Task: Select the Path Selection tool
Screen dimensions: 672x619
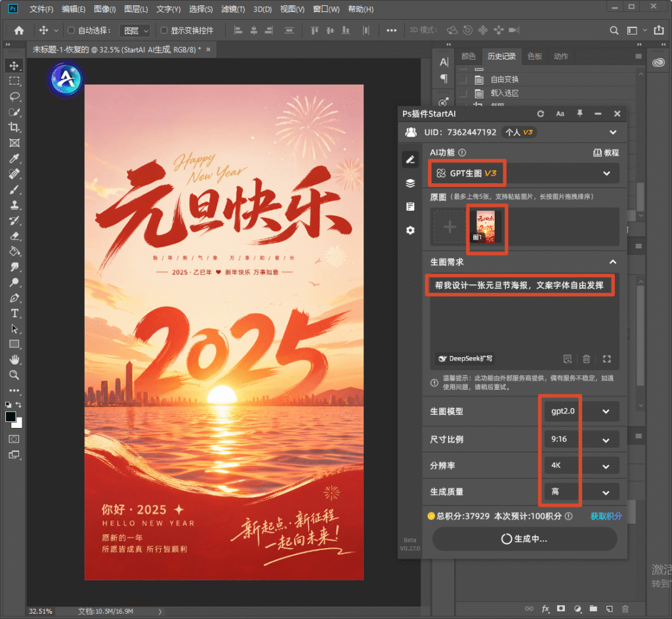Action: (x=14, y=329)
